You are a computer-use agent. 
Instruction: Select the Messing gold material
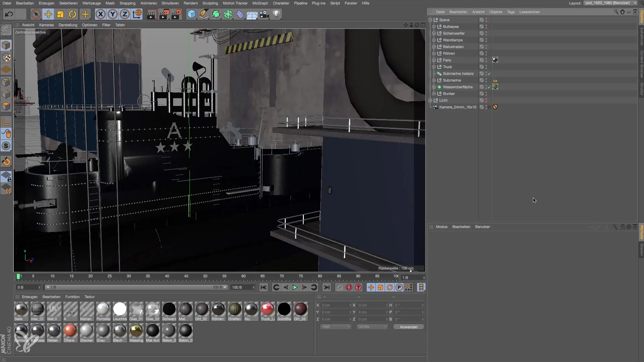(x=136, y=333)
